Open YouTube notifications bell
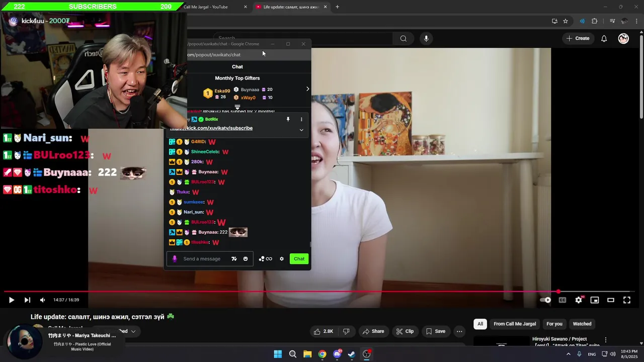Image resolution: width=644 pixels, height=362 pixels. [x=604, y=38]
